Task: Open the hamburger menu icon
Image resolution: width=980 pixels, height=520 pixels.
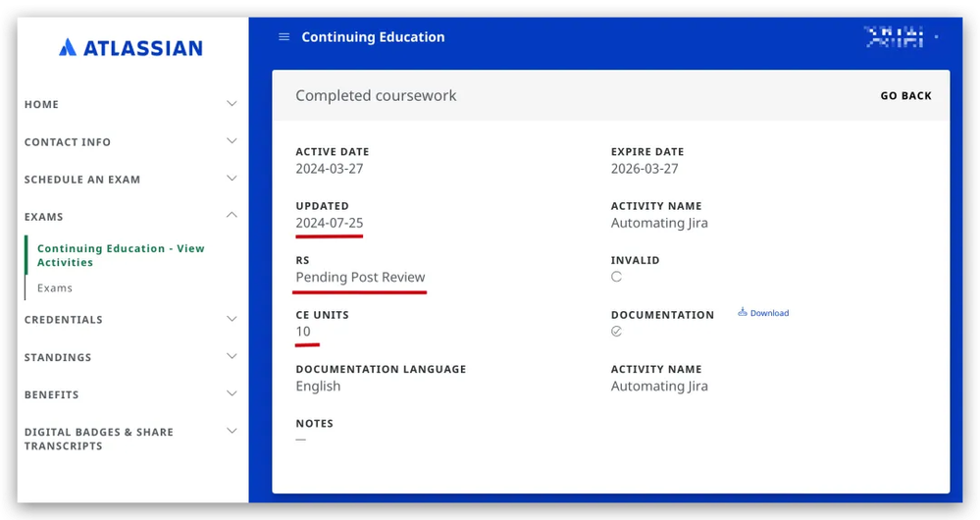Action: click(284, 37)
